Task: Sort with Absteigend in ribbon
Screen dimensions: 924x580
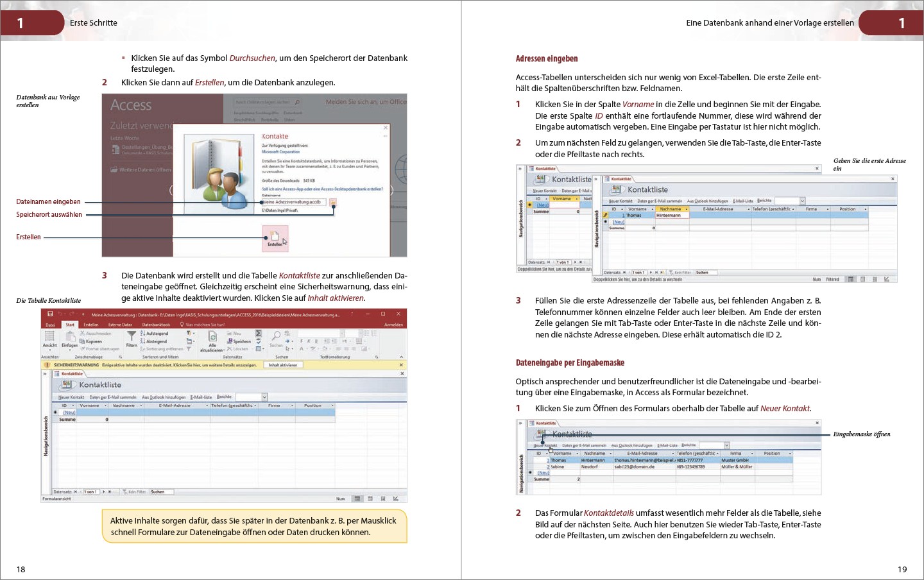Action: click(x=153, y=341)
